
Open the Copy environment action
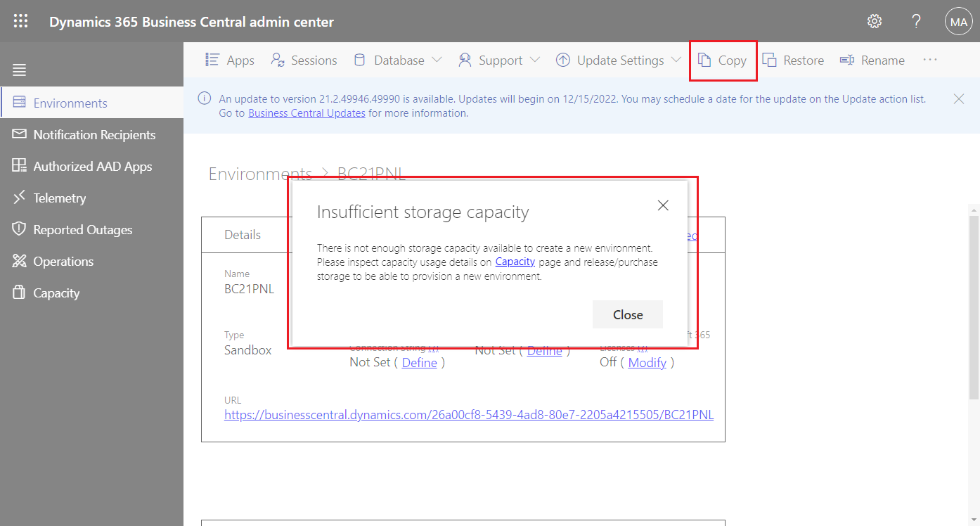point(723,60)
